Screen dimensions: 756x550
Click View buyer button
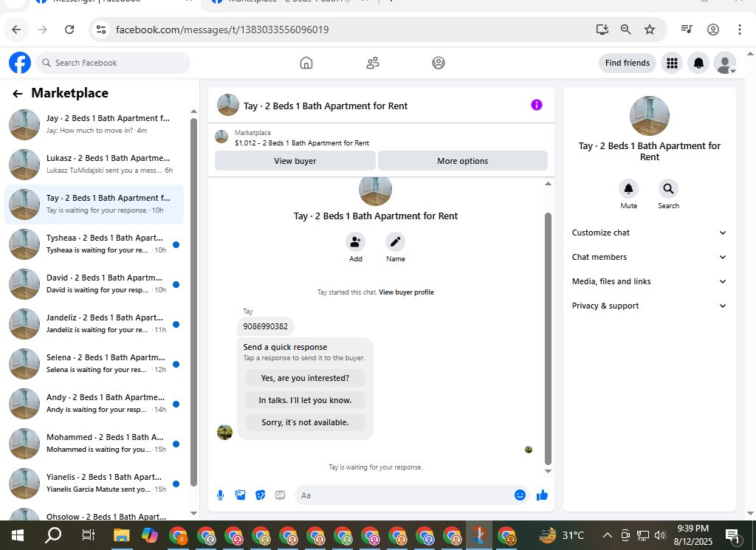[x=295, y=161]
